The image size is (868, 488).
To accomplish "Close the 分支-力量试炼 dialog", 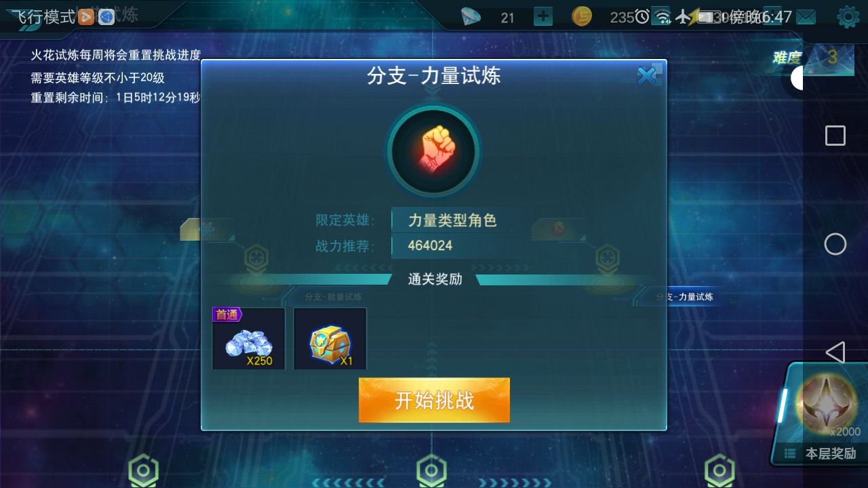I will [648, 76].
